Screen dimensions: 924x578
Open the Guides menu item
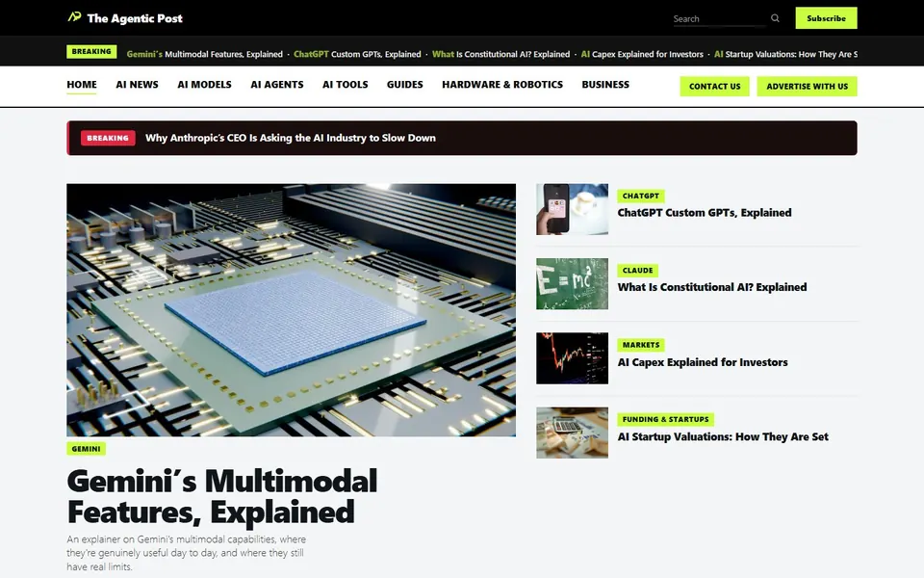pyautogui.click(x=405, y=85)
